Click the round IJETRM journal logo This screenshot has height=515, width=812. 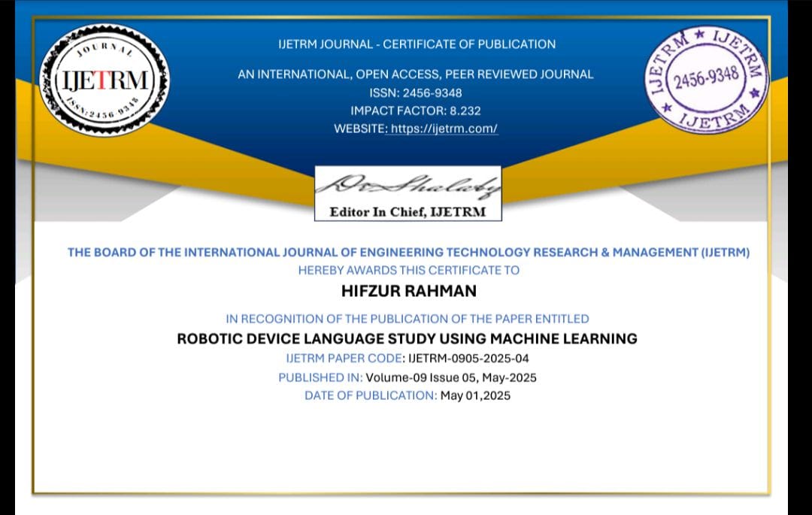[104, 80]
